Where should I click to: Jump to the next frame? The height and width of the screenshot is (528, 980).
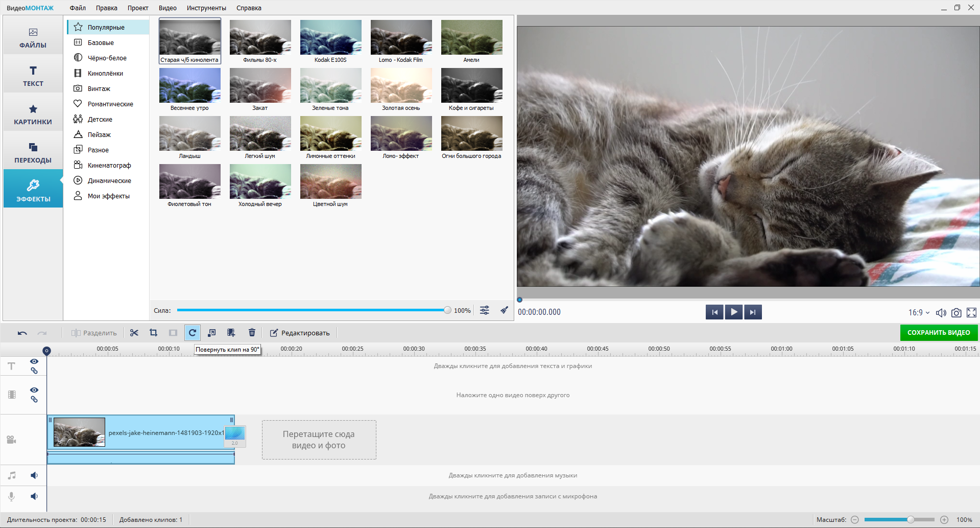[753, 312]
